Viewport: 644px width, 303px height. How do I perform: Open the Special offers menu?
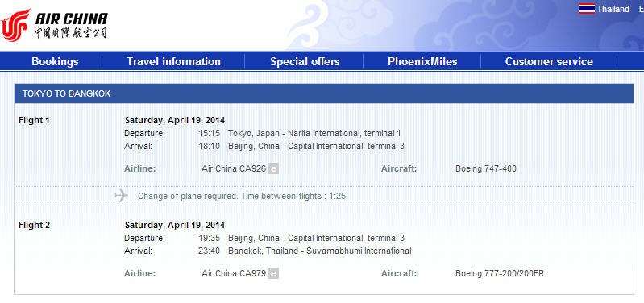coord(305,61)
